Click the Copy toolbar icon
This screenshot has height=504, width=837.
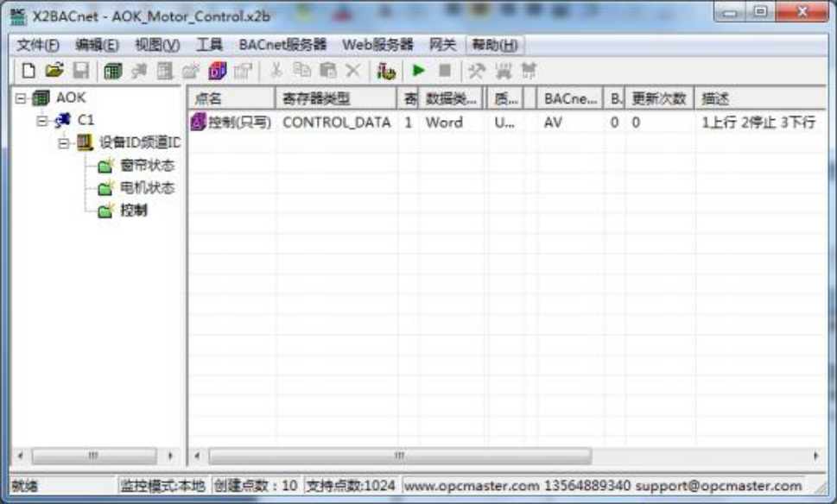[x=302, y=71]
